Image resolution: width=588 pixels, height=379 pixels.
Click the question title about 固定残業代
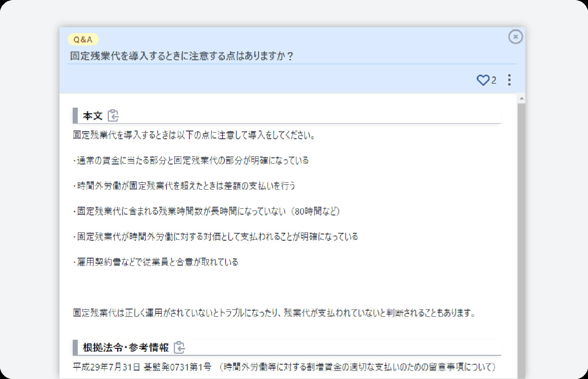point(182,56)
